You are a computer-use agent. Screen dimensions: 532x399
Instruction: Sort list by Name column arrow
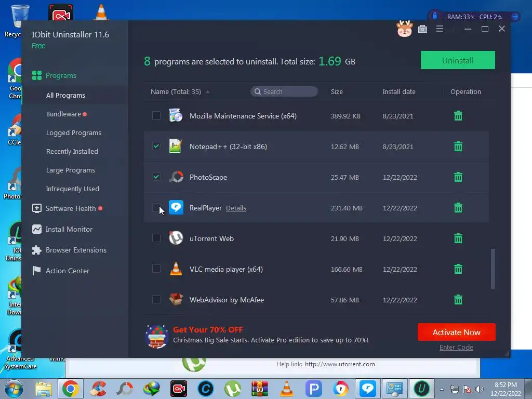(x=207, y=91)
